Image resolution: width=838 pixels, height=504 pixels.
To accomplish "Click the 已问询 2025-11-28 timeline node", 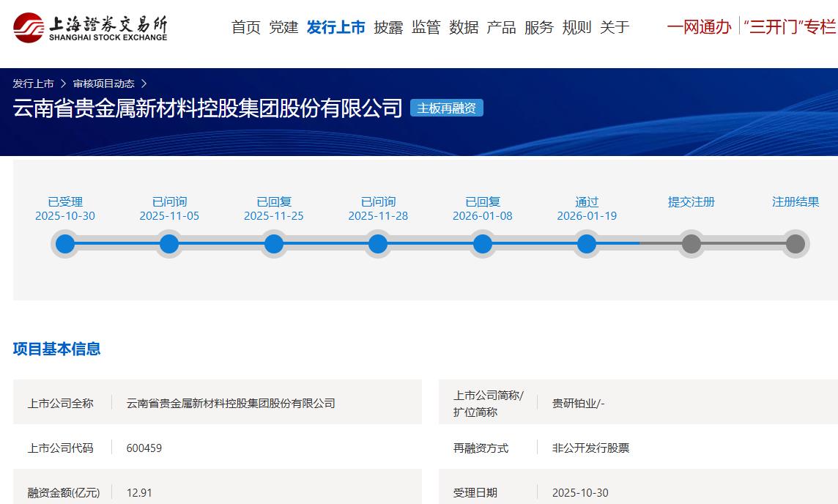I will coord(378,244).
